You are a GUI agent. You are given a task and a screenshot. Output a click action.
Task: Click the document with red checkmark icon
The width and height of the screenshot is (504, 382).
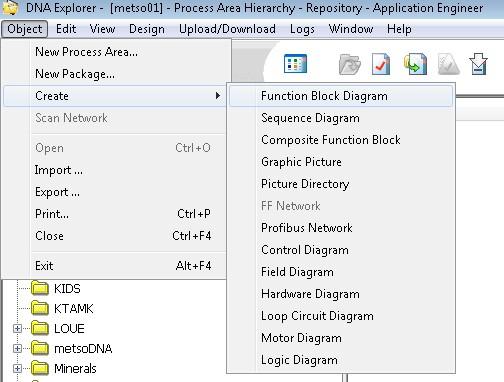click(381, 64)
